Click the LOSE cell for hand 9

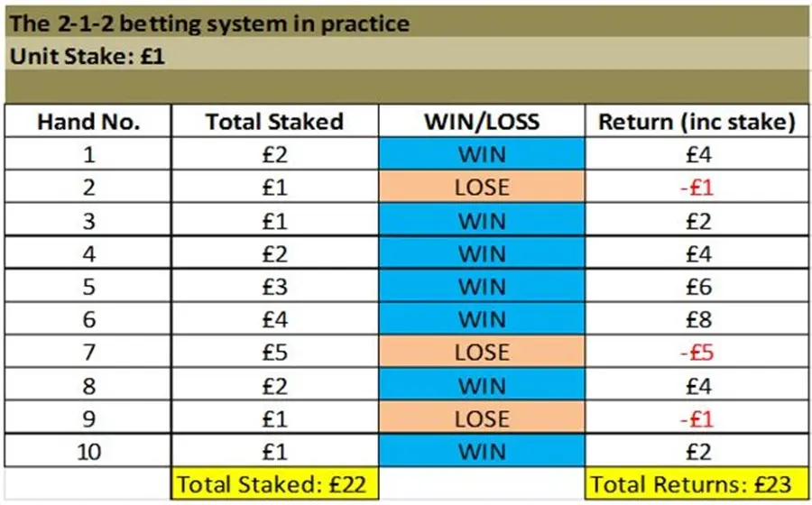pyautogui.click(x=482, y=418)
